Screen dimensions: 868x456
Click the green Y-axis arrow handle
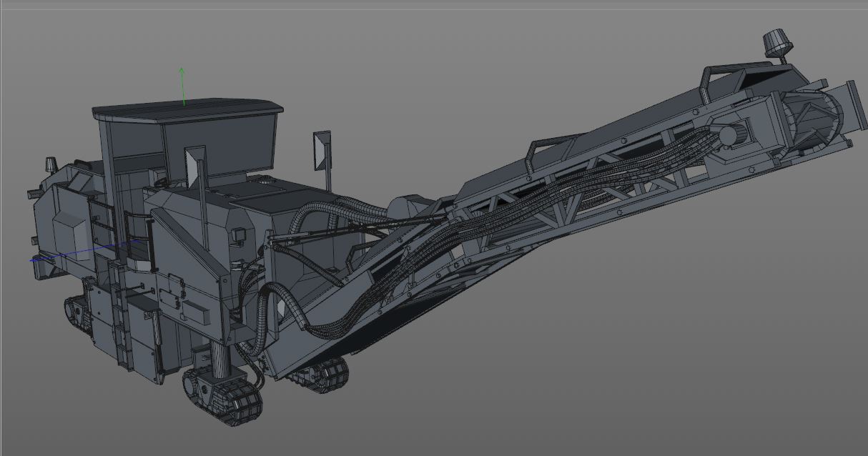182,71
